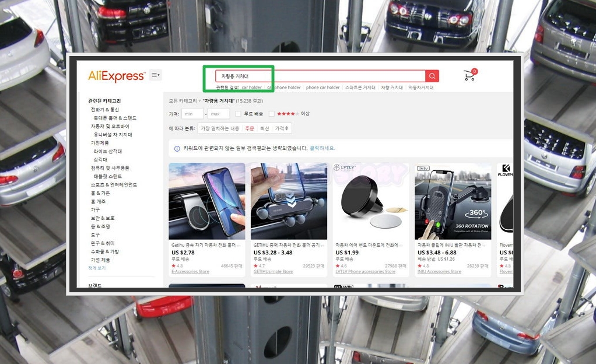Collapse categories with 적게 보기
Image resolution: width=596 pixels, height=364 pixels.
click(x=97, y=268)
